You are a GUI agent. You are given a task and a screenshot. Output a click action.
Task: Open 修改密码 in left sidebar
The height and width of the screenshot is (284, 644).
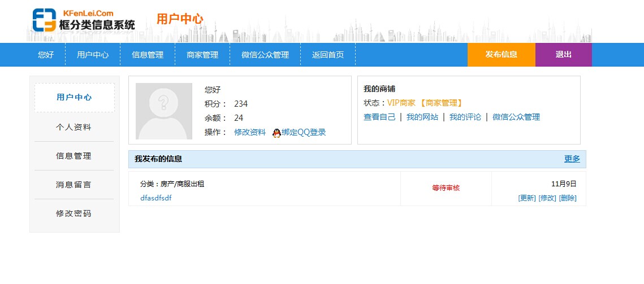pyautogui.click(x=74, y=213)
